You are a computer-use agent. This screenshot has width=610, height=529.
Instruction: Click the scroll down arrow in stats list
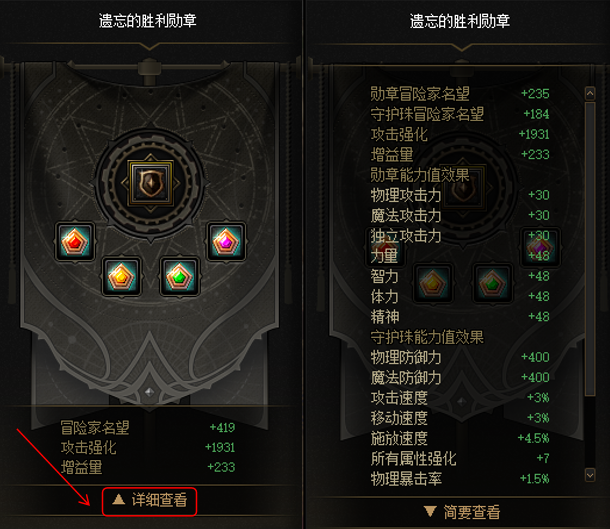click(x=590, y=475)
